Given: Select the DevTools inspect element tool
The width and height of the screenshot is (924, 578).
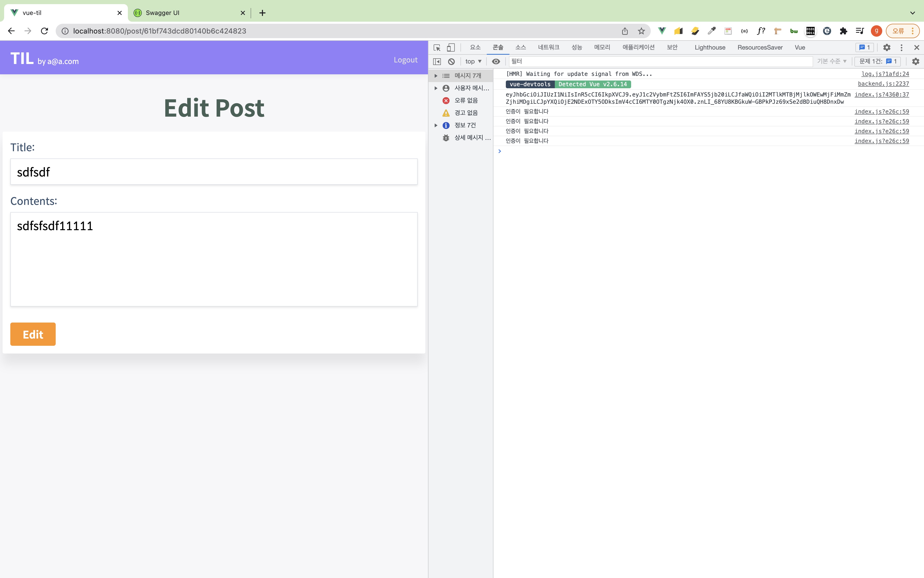Looking at the screenshot, I should tap(437, 47).
